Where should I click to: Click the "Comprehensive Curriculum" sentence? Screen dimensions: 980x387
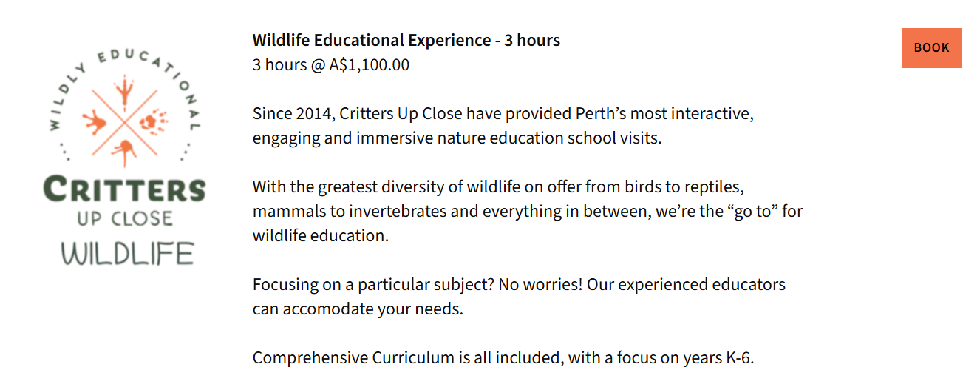(x=503, y=358)
